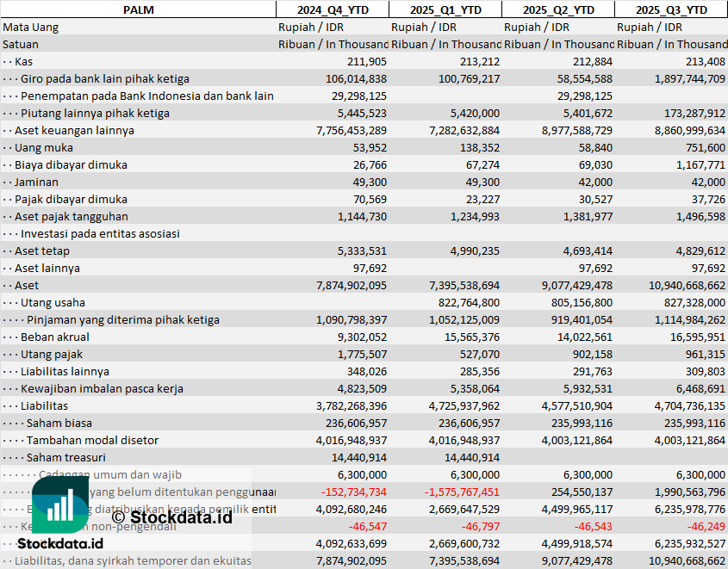Select the PALM header cell

click(x=138, y=9)
